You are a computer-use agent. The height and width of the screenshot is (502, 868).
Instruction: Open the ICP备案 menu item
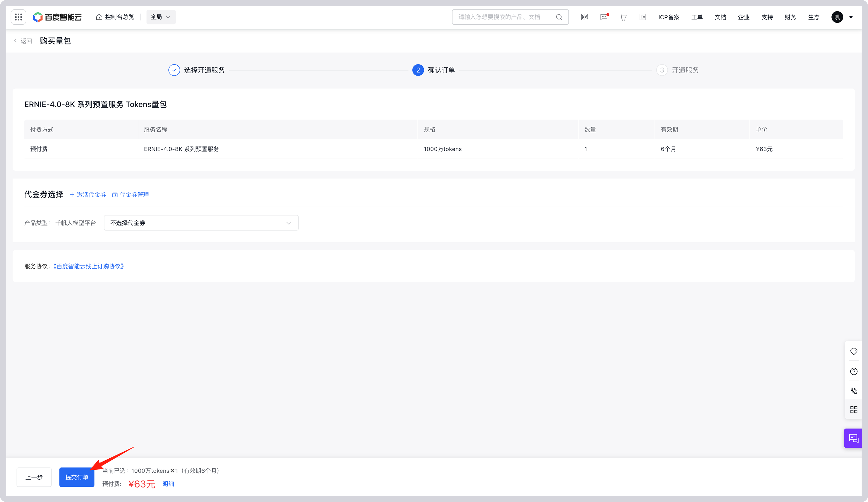point(669,17)
